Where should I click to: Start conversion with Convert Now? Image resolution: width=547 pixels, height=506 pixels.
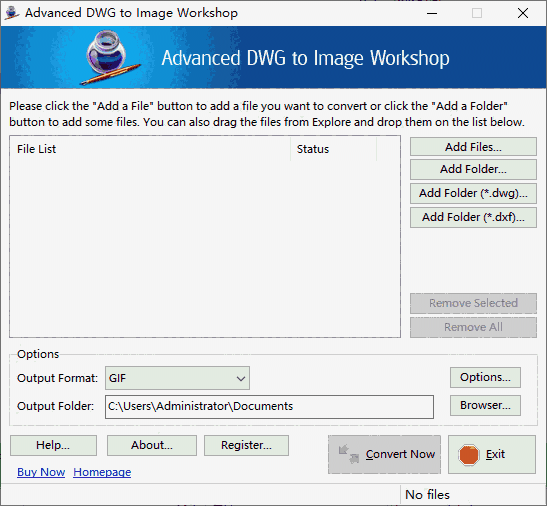click(384, 454)
